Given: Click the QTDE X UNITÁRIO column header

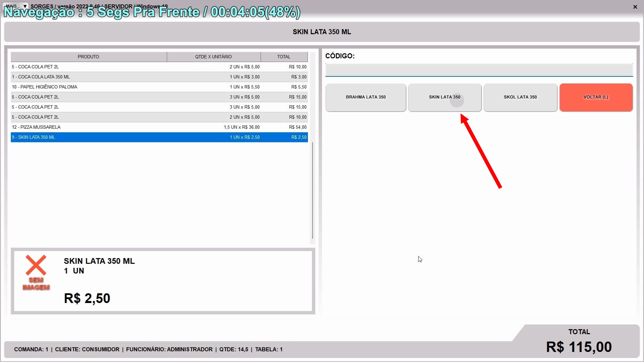Looking at the screenshot, I should click(x=213, y=57).
